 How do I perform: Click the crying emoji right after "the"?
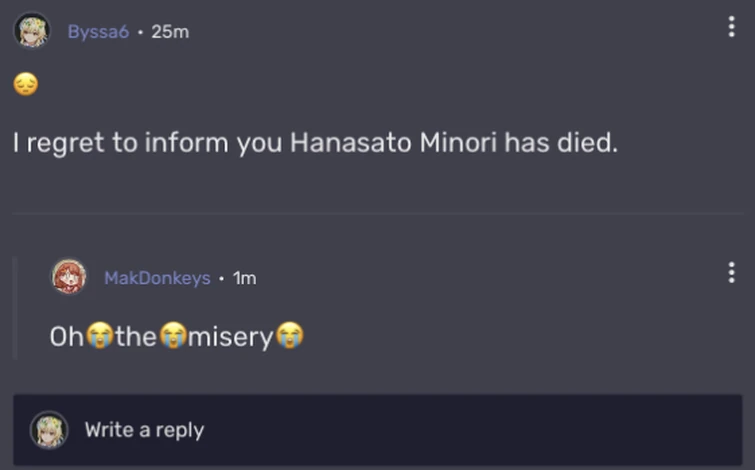[x=172, y=337]
